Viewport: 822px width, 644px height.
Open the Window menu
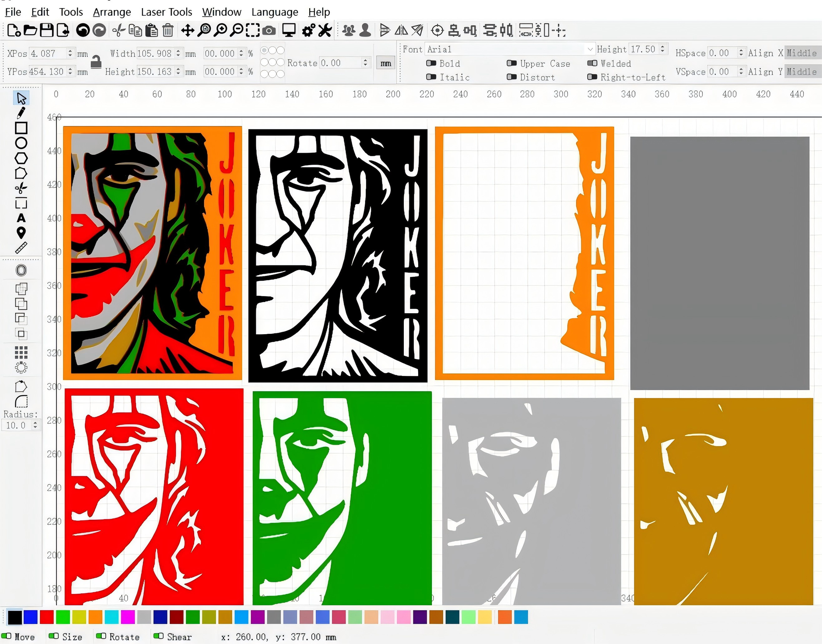[222, 12]
